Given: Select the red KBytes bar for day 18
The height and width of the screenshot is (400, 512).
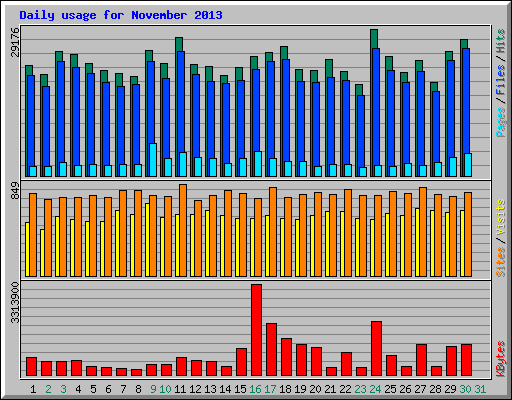Looking at the screenshot, I should coord(286,357).
